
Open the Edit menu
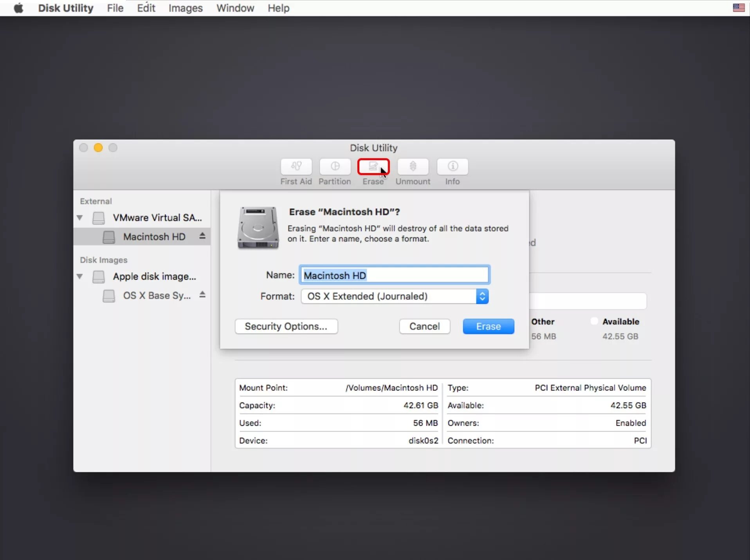tap(146, 8)
